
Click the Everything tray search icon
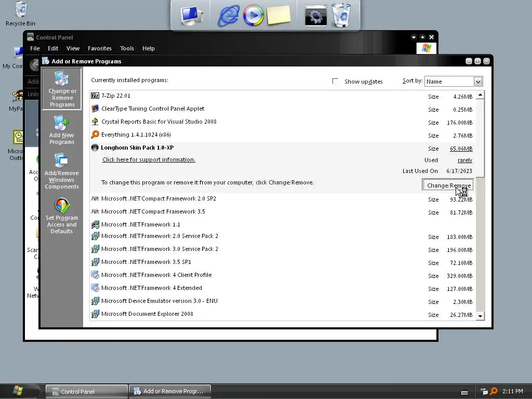[x=494, y=391]
